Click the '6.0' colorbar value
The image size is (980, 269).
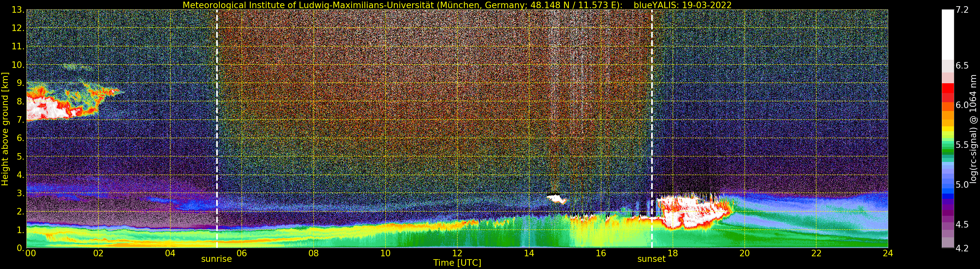(962, 105)
